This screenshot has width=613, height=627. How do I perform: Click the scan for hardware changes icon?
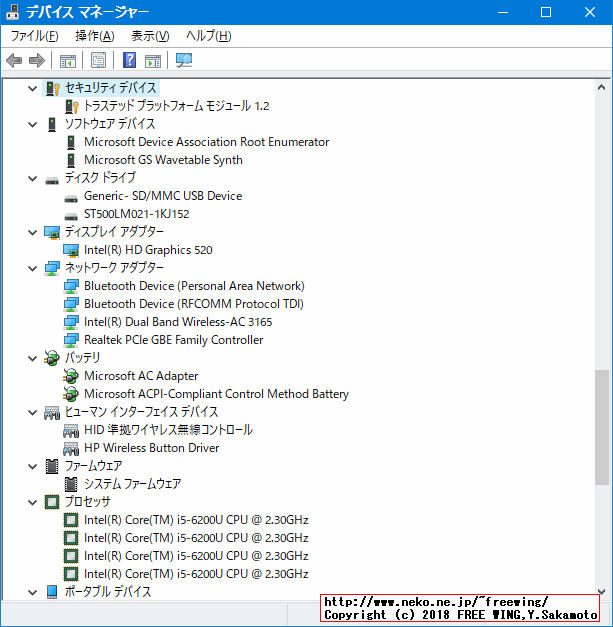point(184,60)
